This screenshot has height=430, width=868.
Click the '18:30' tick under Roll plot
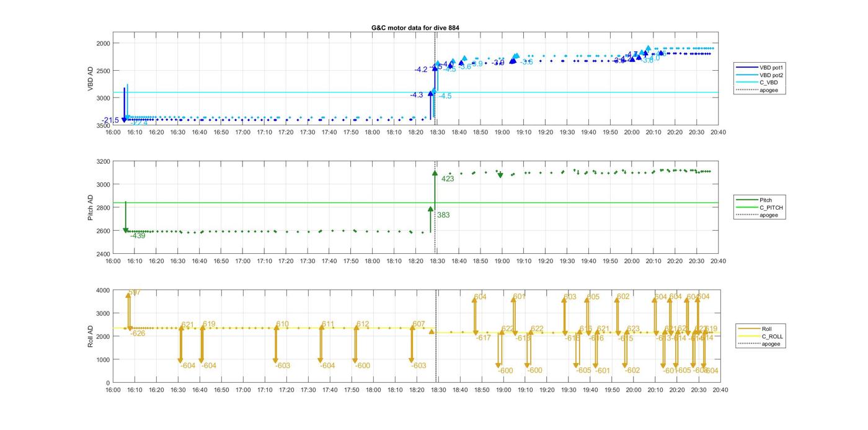point(437,390)
